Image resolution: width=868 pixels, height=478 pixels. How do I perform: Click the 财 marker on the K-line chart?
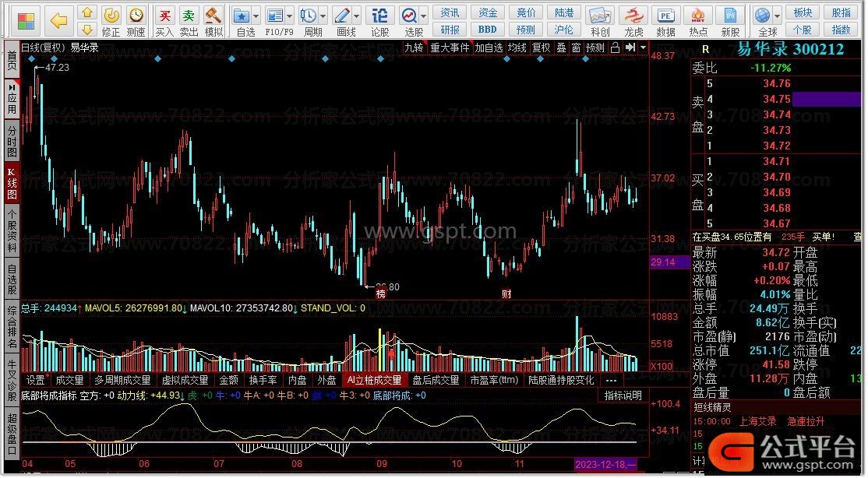tap(506, 293)
